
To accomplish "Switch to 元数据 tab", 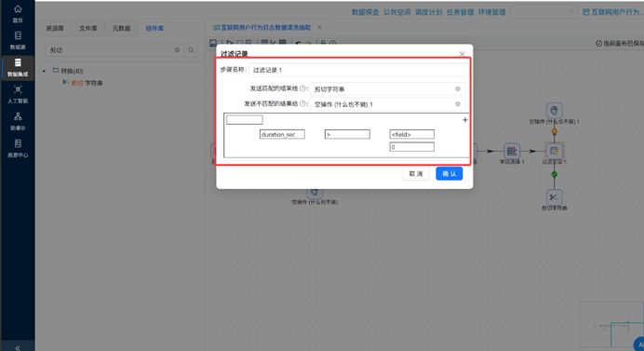I will click(121, 28).
